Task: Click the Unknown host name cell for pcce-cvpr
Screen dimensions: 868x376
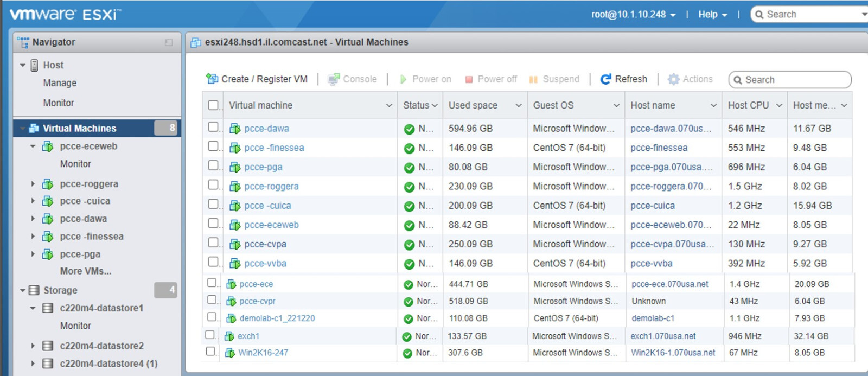Action: coord(648,301)
